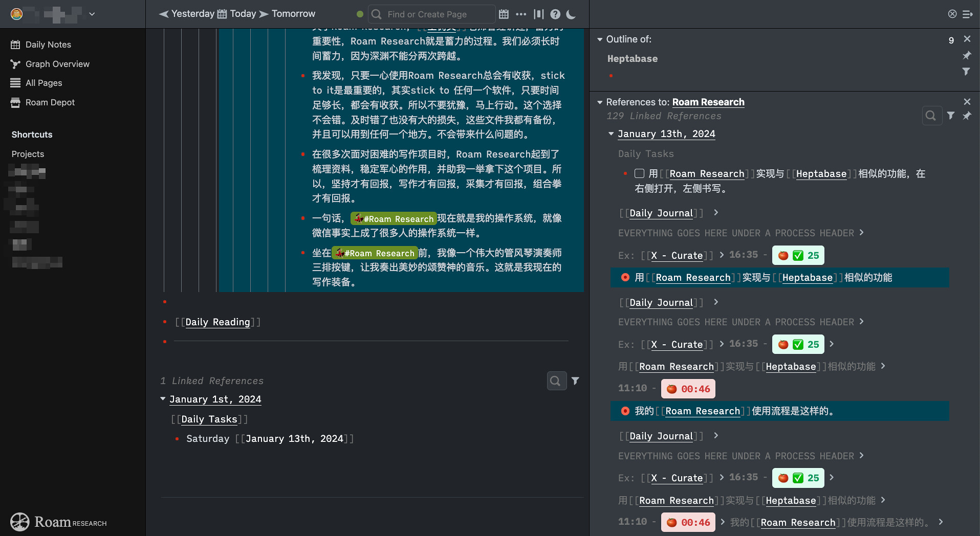Image resolution: width=980 pixels, height=536 pixels.
Task: Open the calendar date picker beside the search box
Action: coord(504,14)
